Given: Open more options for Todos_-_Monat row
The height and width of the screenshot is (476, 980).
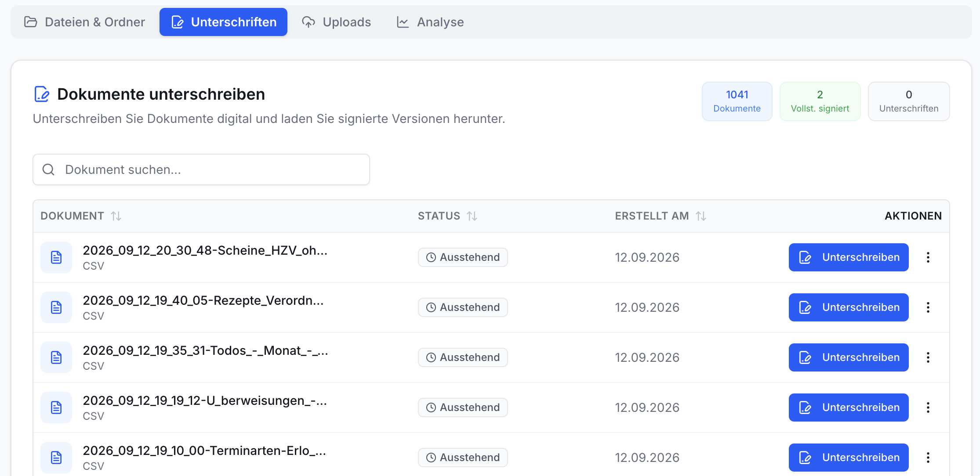Looking at the screenshot, I should [928, 357].
